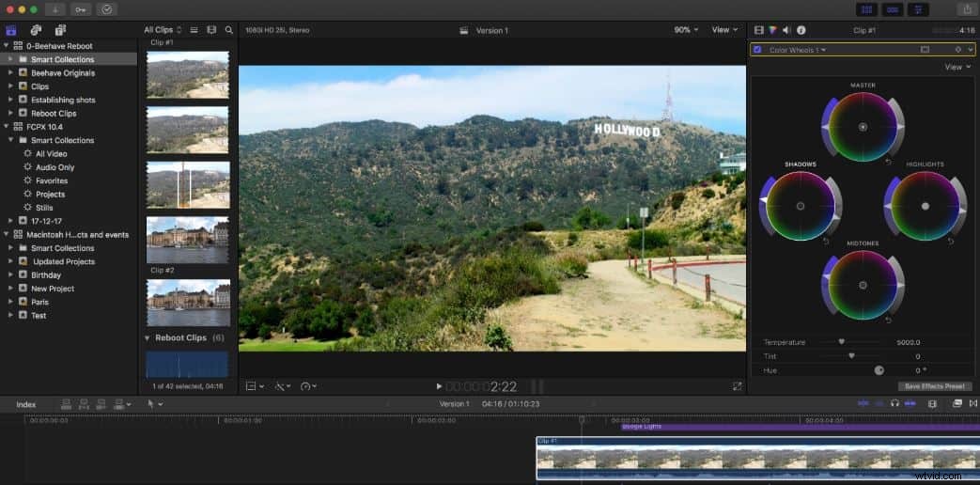Viewport: 980px width, 485px height.
Task: Click the Hue dial control
Action: click(879, 370)
